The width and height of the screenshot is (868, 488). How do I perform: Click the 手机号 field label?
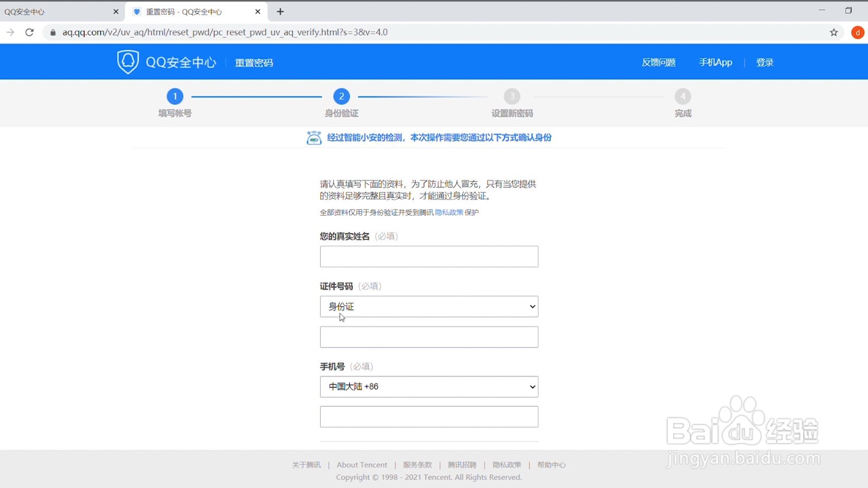click(333, 367)
